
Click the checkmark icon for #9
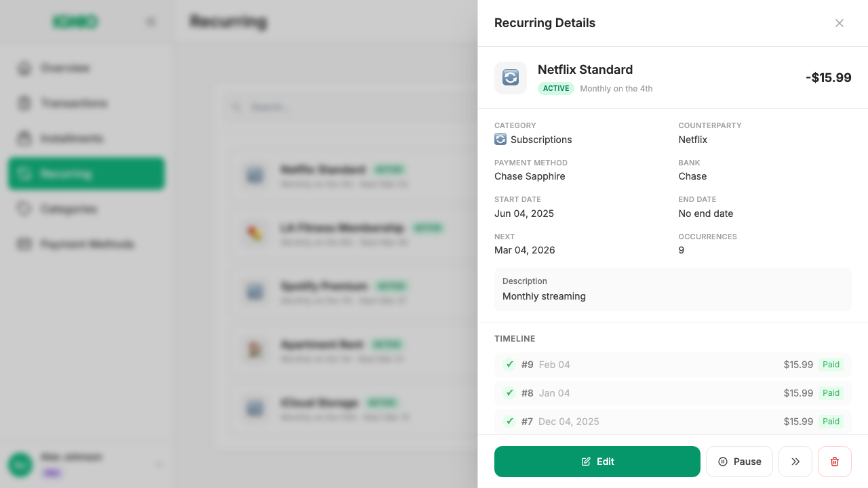point(509,365)
